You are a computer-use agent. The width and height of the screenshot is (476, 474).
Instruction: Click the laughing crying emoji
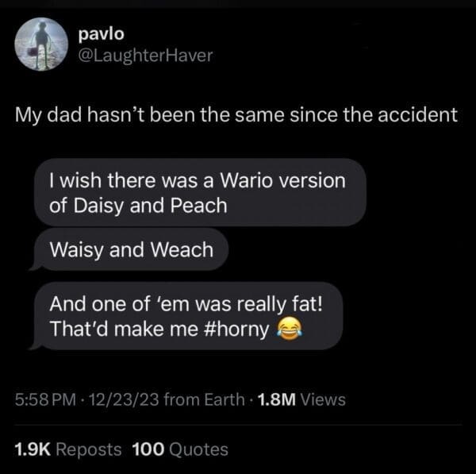tap(290, 329)
